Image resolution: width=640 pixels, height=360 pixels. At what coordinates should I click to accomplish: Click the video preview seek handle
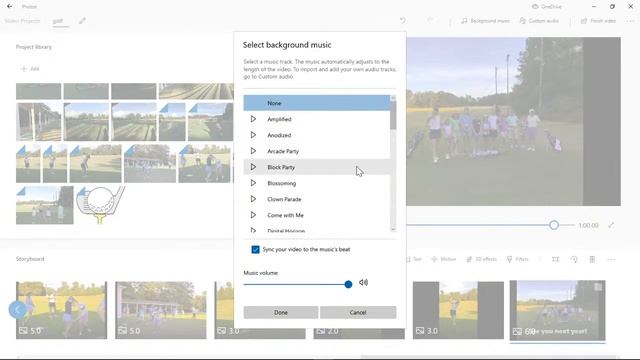coord(554,225)
